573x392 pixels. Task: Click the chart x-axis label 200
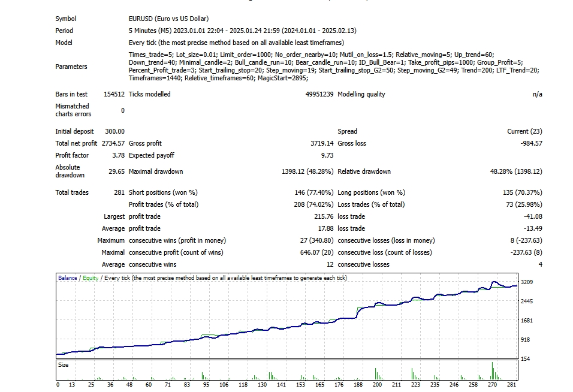coord(377,385)
